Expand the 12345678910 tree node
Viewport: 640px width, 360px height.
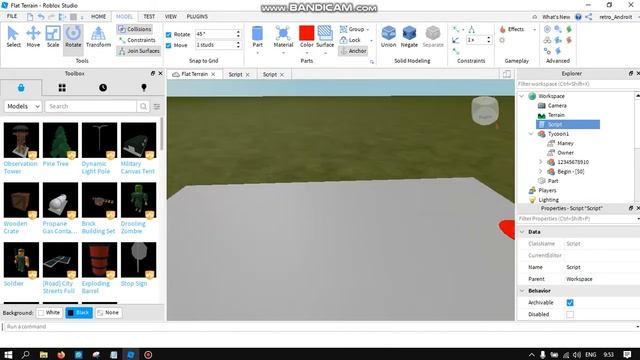[x=540, y=162]
